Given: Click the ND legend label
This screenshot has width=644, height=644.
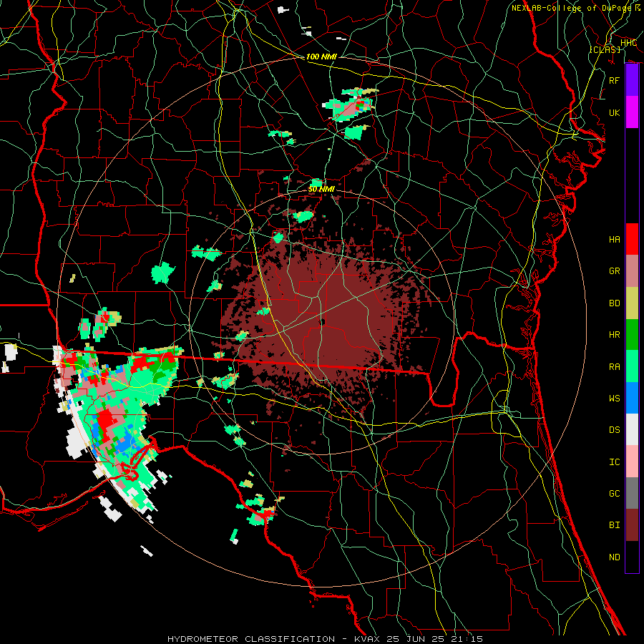Looking at the screenshot, I should point(615,557).
